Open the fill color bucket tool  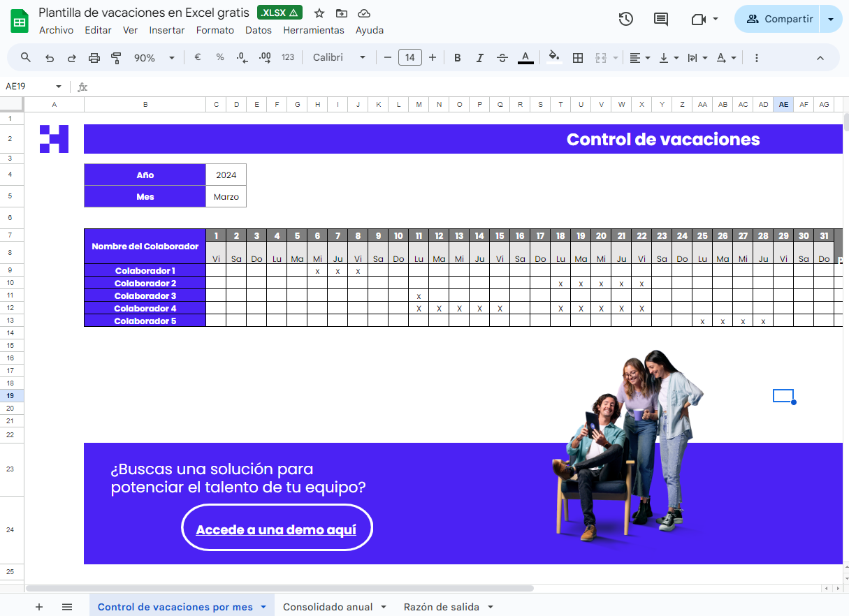[x=553, y=57]
